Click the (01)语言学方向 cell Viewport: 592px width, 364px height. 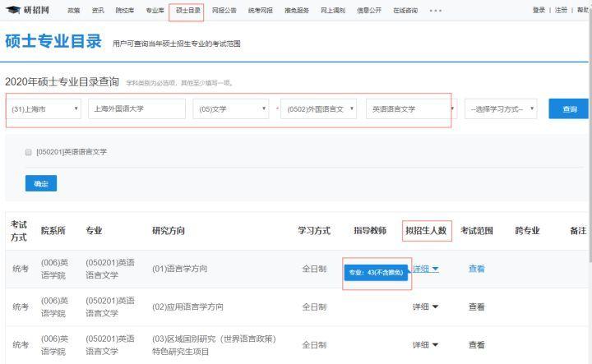point(180,269)
